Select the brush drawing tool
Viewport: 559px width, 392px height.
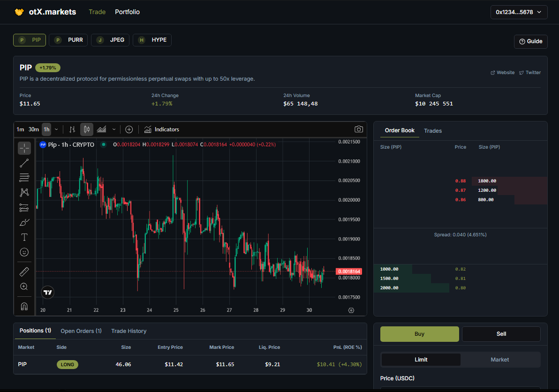[24, 222]
